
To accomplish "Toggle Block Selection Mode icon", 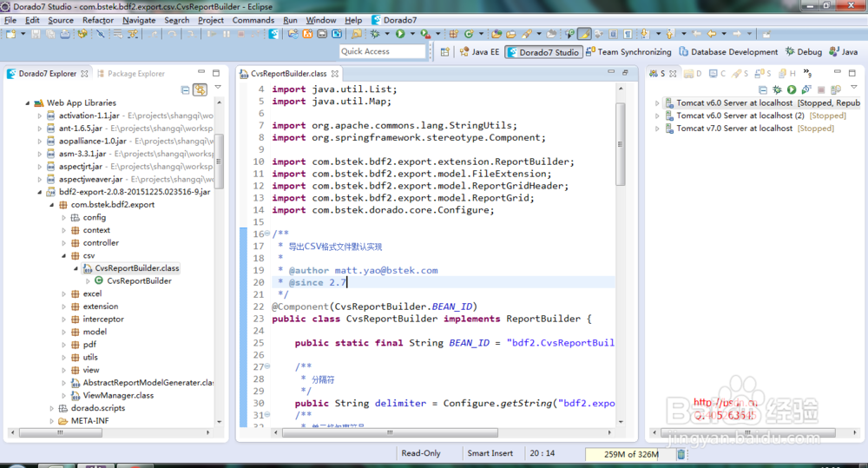I will [x=613, y=34].
